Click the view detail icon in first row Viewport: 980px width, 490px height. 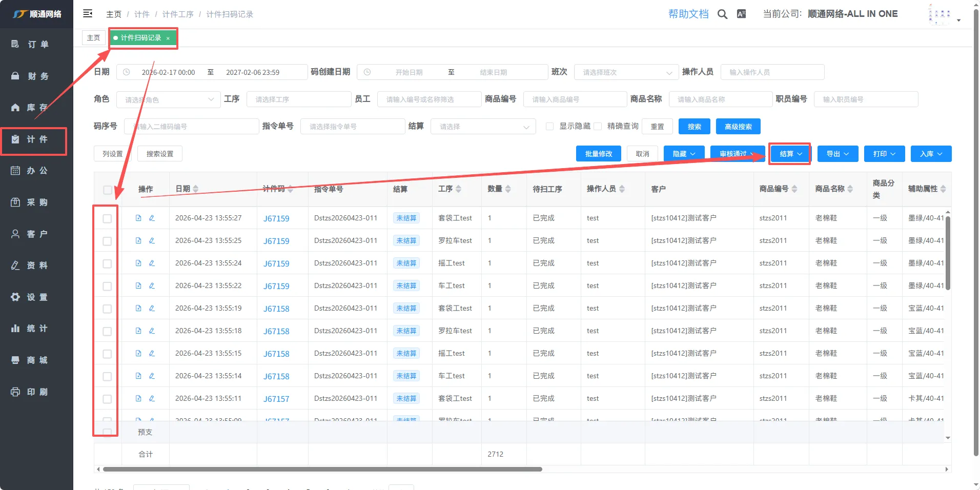coord(138,218)
